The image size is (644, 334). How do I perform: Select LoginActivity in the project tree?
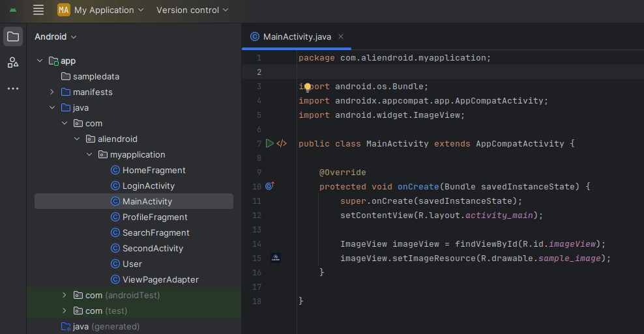(134, 186)
